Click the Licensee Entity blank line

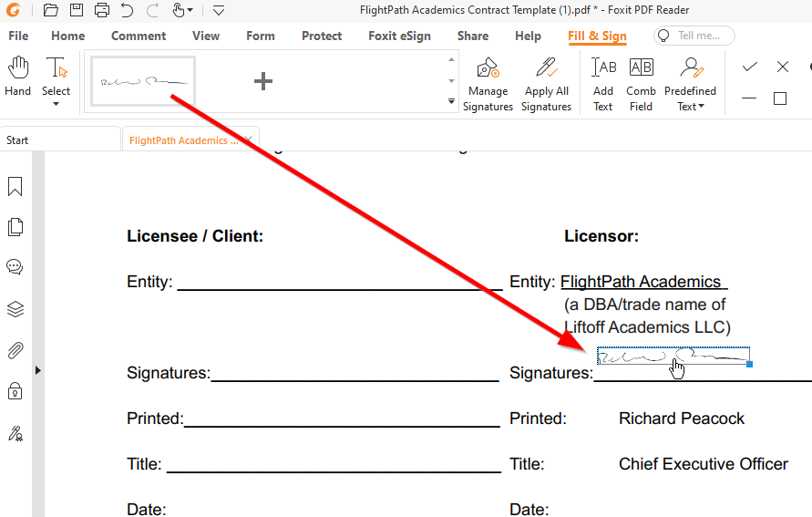point(340,288)
